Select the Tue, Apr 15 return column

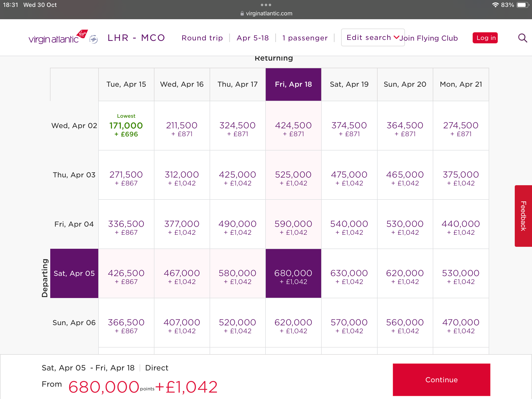coord(126,84)
